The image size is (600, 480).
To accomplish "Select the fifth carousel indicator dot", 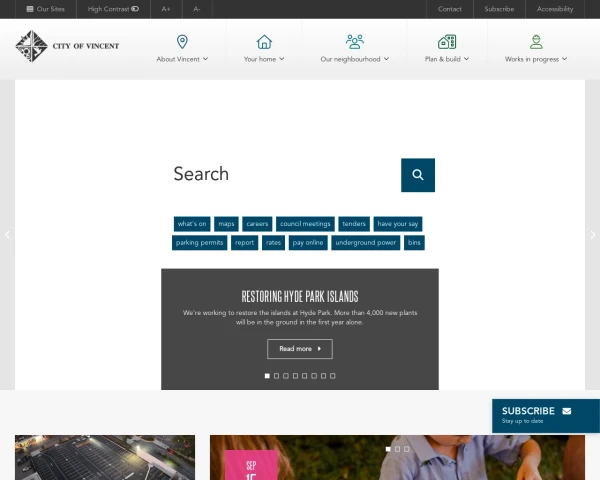I will (305, 376).
